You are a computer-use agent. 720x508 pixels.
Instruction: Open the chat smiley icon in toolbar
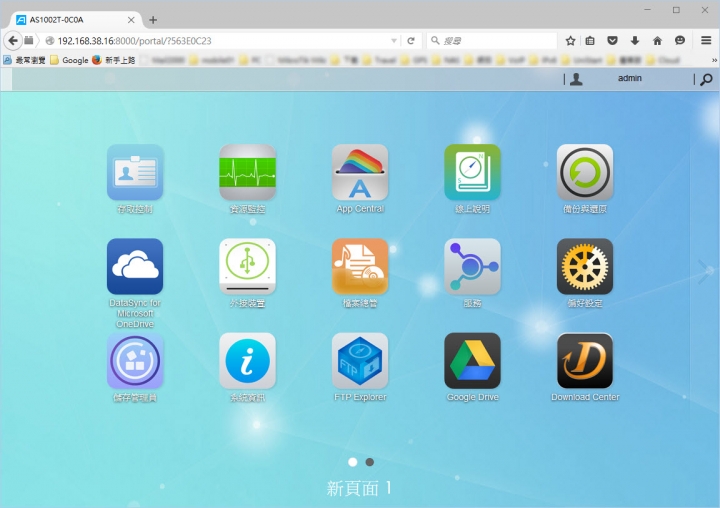click(680, 40)
